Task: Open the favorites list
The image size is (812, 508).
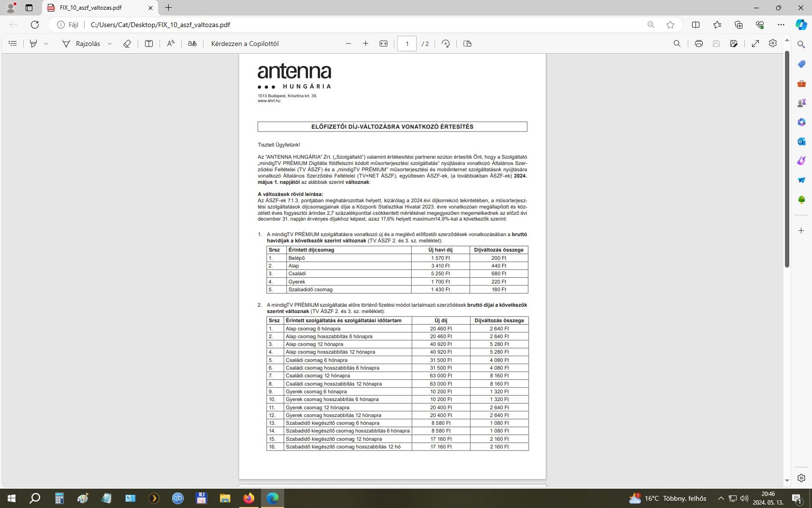Action: click(x=717, y=25)
